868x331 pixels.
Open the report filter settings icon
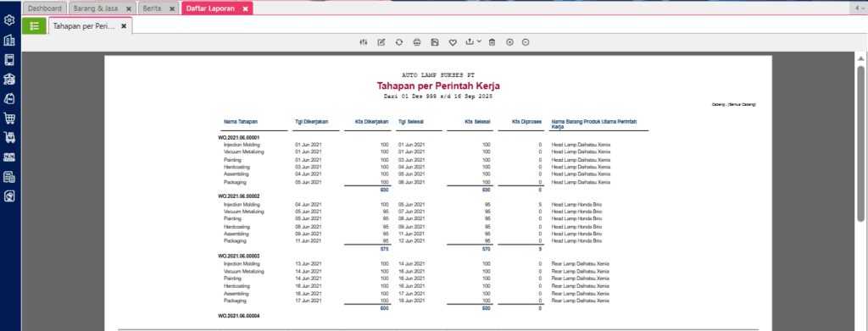point(363,42)
